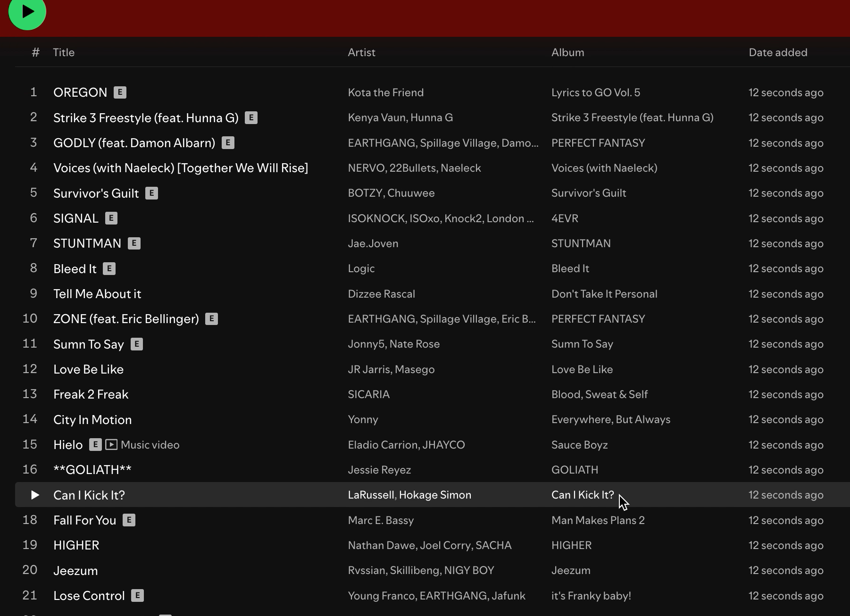Open artist 22Bullets

[413, 168]
